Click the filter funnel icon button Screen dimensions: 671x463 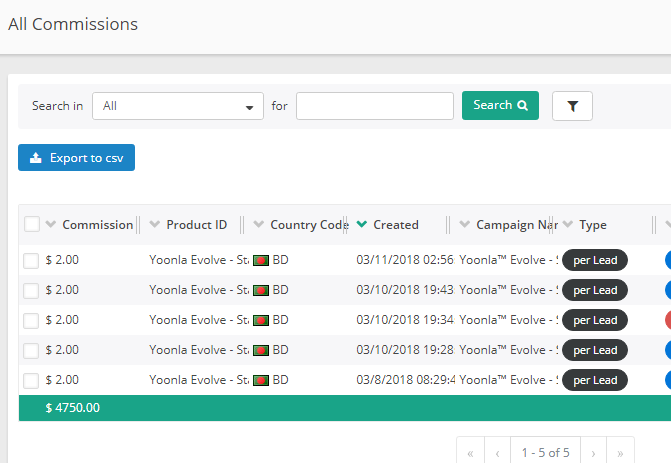pyautogui.click(x=572, y=106)
